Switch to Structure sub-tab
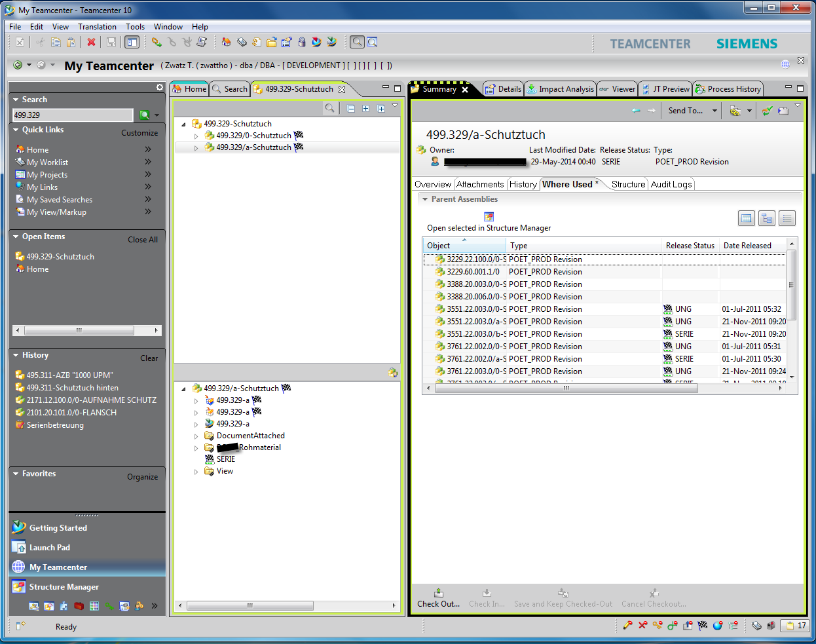The image size is (816, 644). coord(628,184)
